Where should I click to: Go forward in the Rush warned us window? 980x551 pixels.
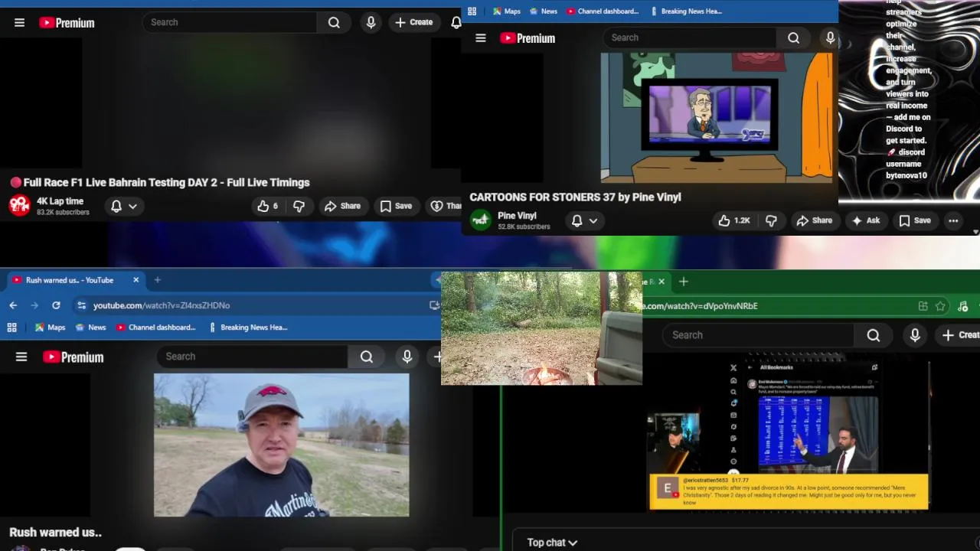34,305
